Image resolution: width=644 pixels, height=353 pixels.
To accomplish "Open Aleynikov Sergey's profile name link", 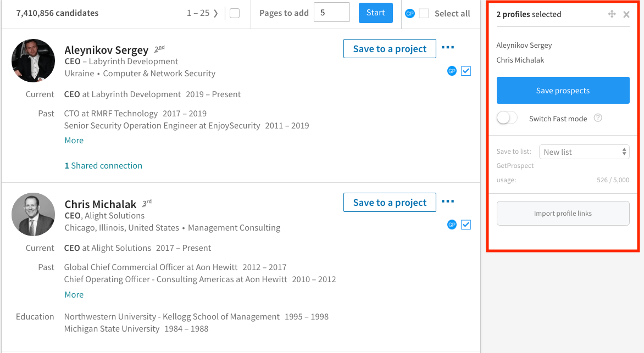I will (x=107, y=50).
